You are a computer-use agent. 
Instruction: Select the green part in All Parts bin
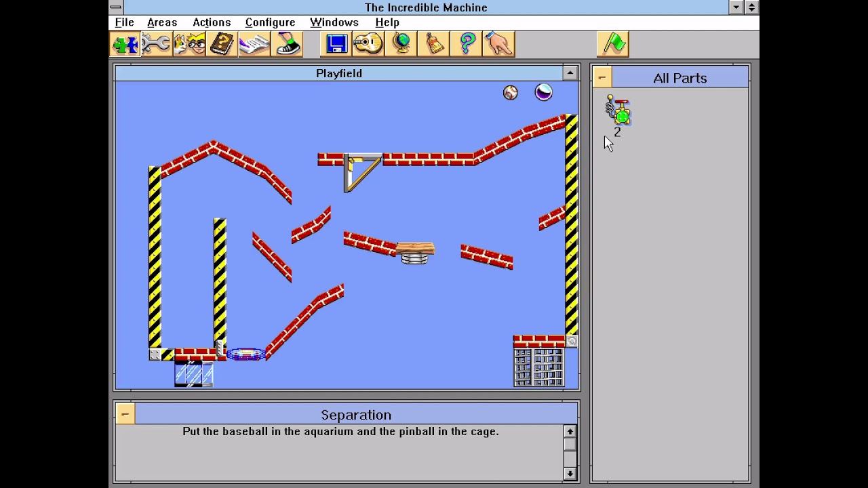[619, 111]
